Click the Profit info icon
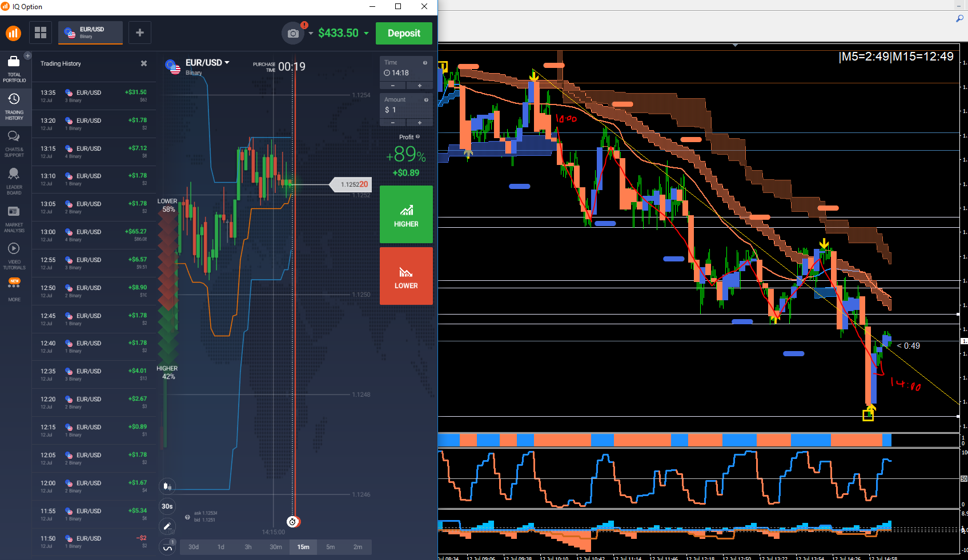Viewport: 968px width, 560px height. pyautogui.click(x=417, y=137)
